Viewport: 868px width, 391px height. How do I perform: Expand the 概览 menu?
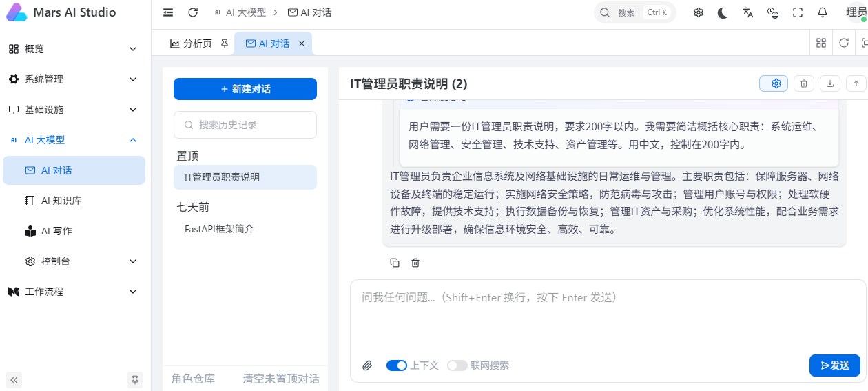pyautogui.click(x=74, y=49)
